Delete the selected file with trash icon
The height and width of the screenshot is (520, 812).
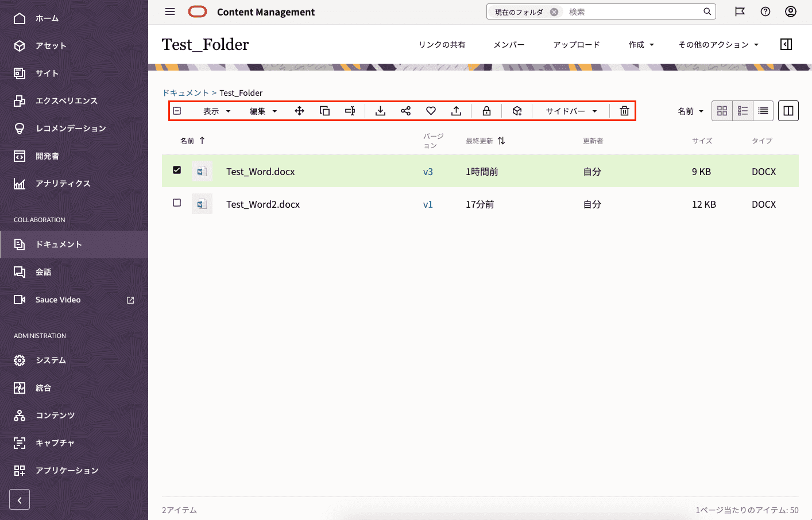[x=624, y=111]
